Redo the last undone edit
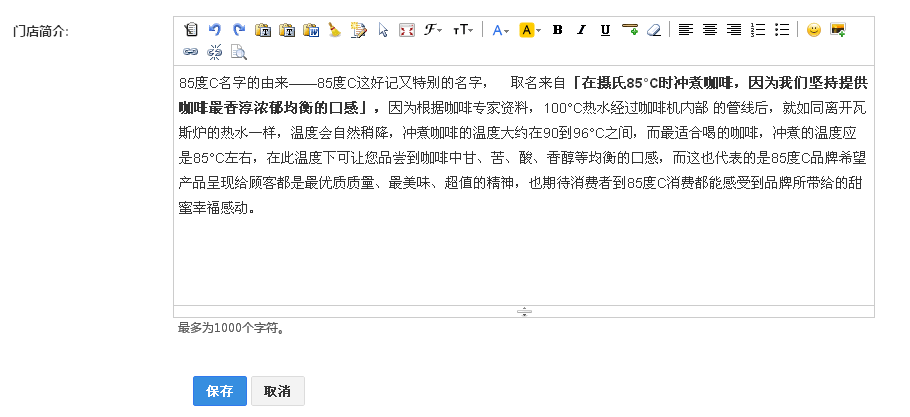Image resolution: width=910 pixels, height=417 pixels. click(x=239, y=30)
